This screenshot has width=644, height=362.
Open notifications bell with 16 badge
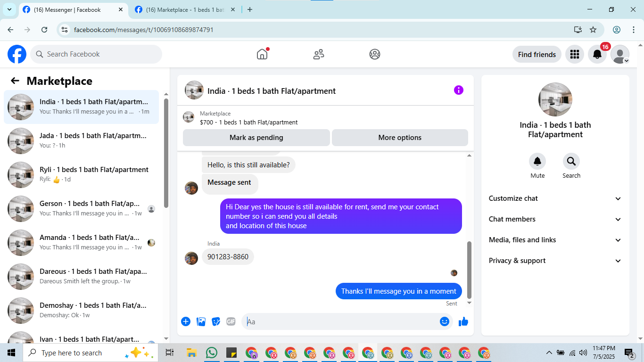click(x=597, y=54)
